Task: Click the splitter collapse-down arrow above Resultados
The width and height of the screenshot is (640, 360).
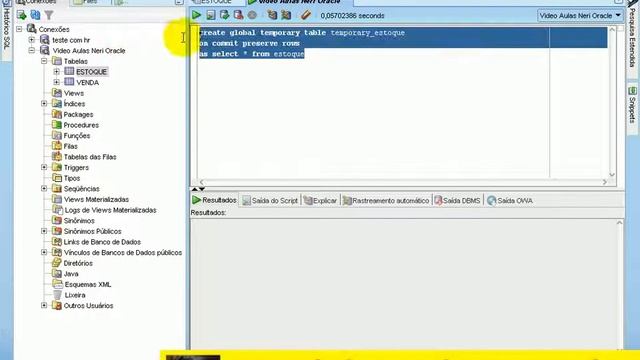Action: 202,189
